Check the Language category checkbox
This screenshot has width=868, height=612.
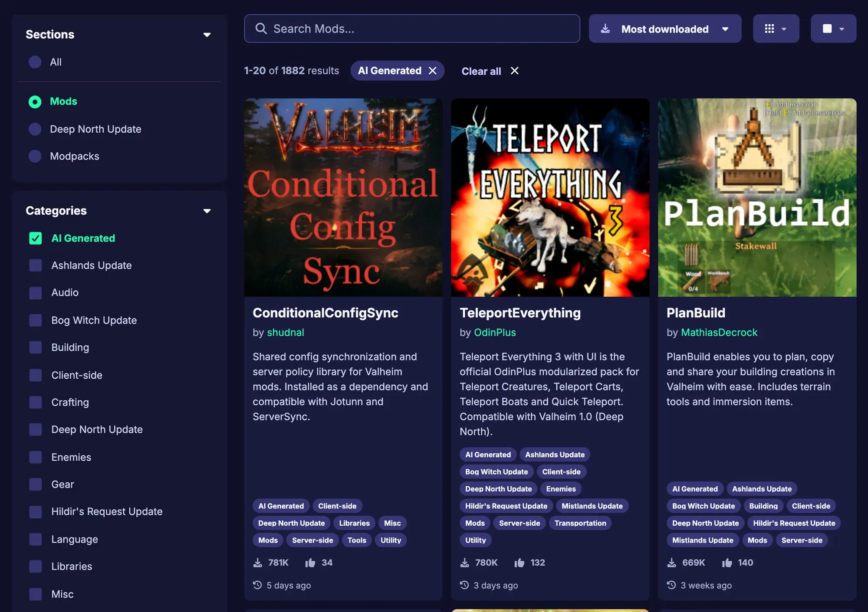(36, 540)
